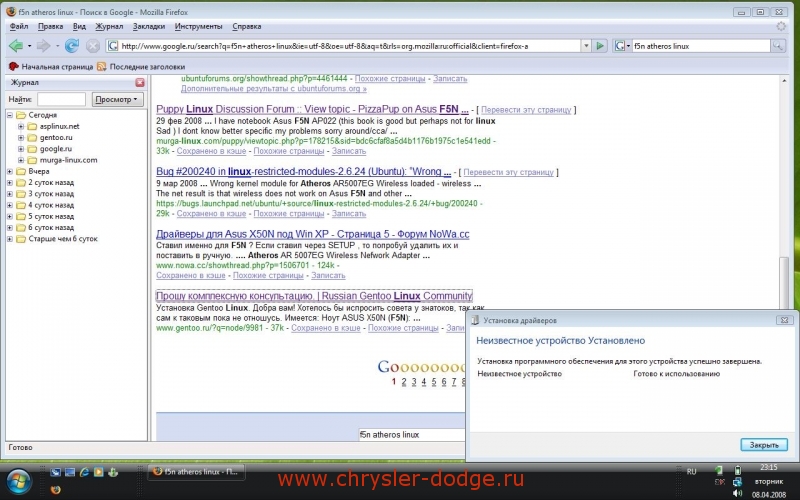The width and height of the screenshot is (800, 500).
Task: Click the volume speaker tray icon
Action: click(737, 493)
